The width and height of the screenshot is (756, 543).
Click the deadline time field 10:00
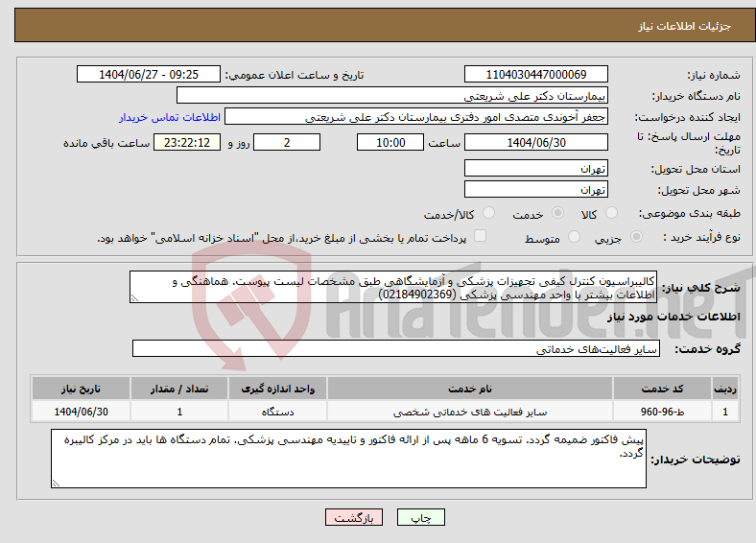(390, 142)
